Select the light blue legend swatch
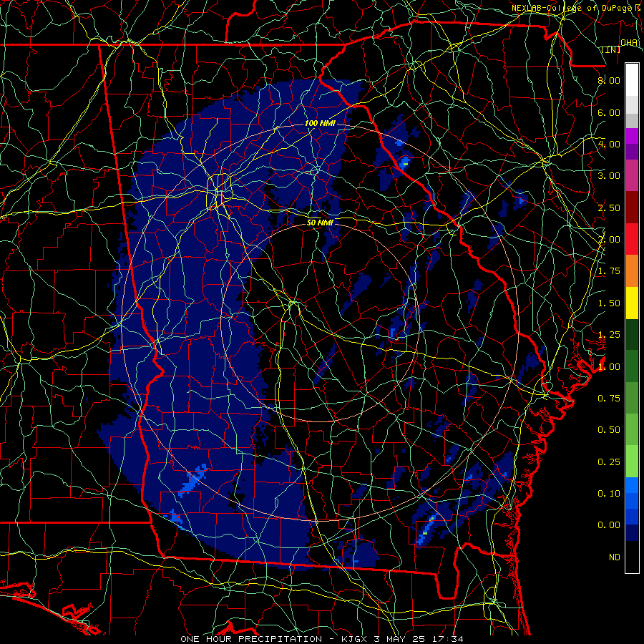This screenshot has height=644, width=644. tap(632, 485)
